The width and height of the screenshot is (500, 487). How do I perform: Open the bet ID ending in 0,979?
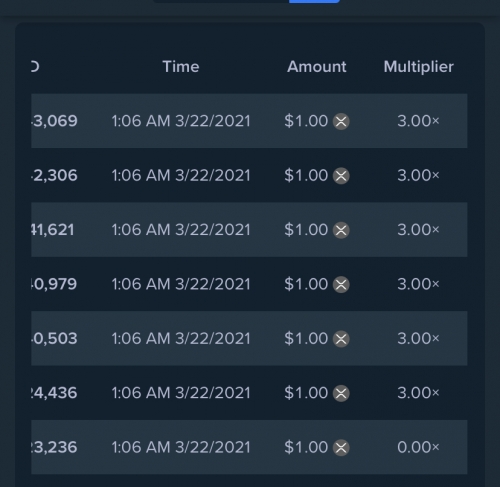tap(54, 284)
